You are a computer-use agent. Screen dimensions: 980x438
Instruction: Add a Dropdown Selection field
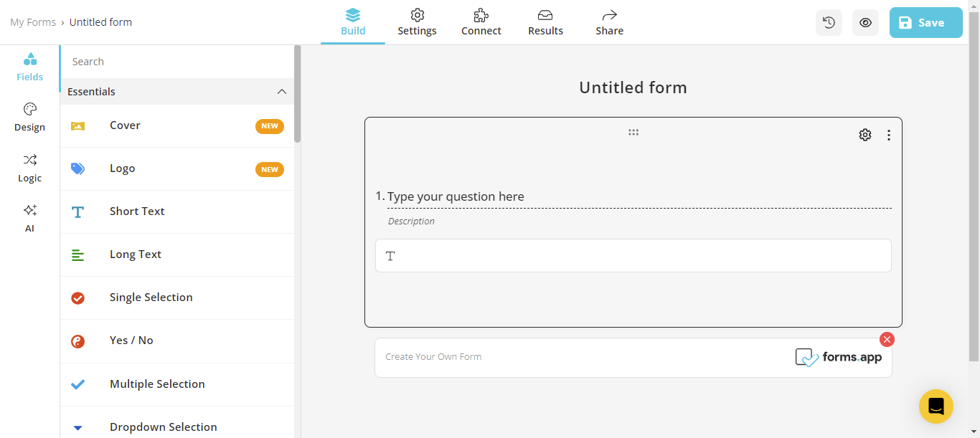pyautogui.click(x=163, y=427)
